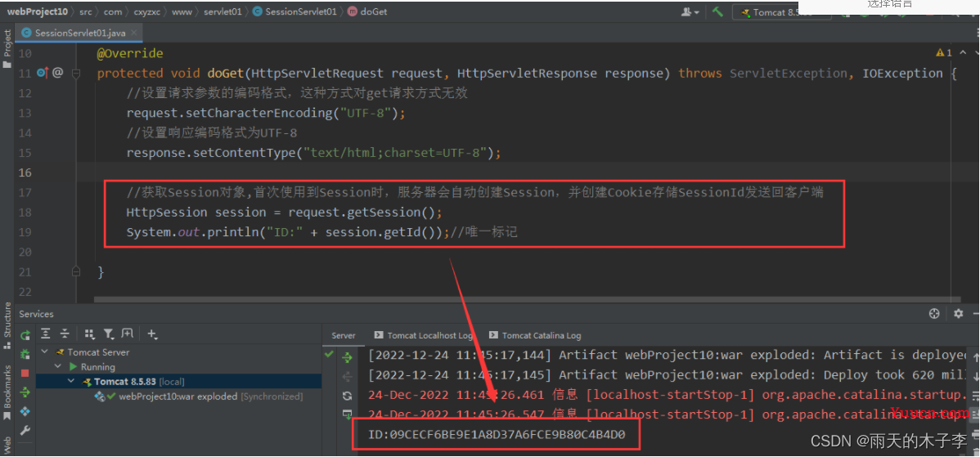Click Expand All in Services toolbar
980x457 pixels.
[46, 334]
